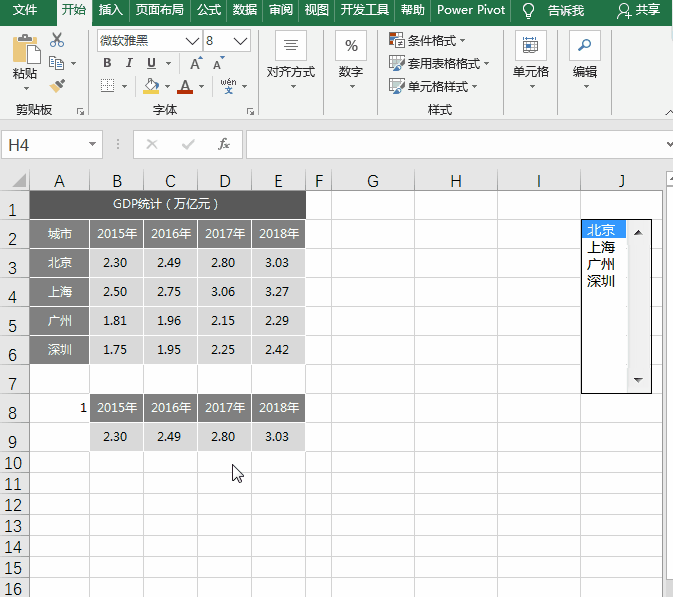The image size is (673, 597).
Task: Switch to the Power Pivot tab
Action: pyautogui.click(x=471, y=10)
